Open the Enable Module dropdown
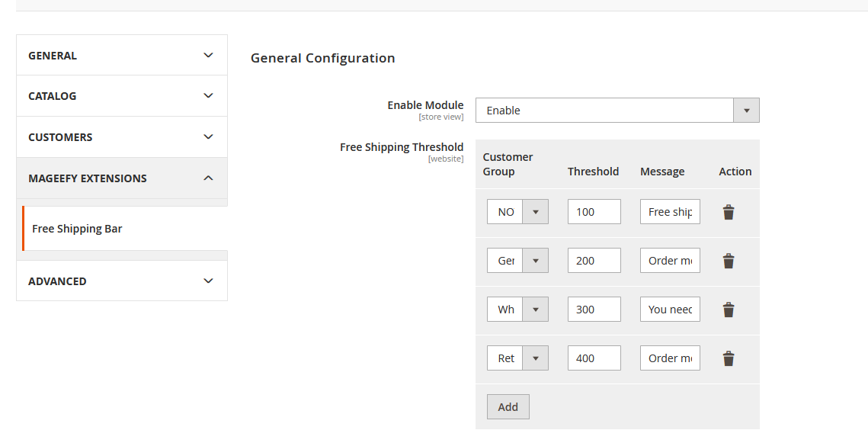The height and width of the screenshot is (430, 868). pyautogui.click(x=617, y=111)
